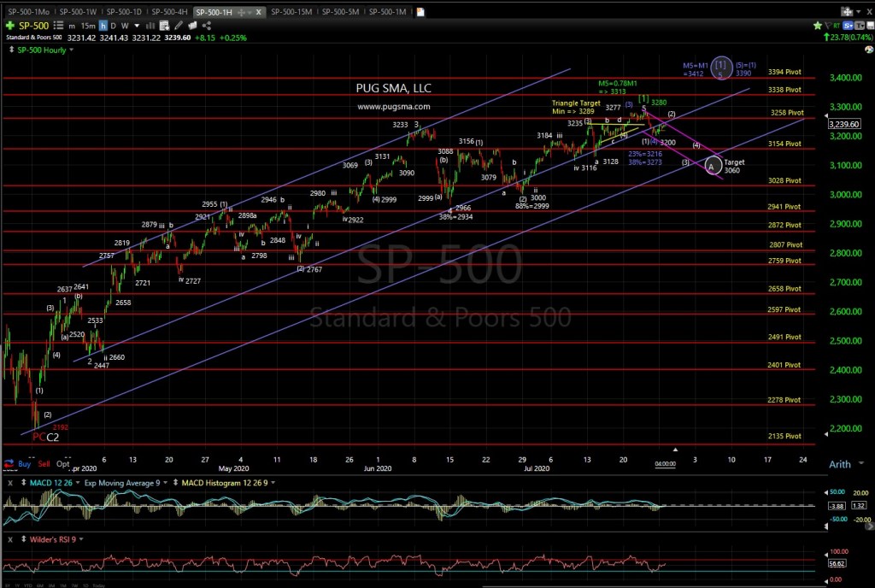Click the 2135 Pivot label
The image size is (875, 588).
click(x=784, y=436)
